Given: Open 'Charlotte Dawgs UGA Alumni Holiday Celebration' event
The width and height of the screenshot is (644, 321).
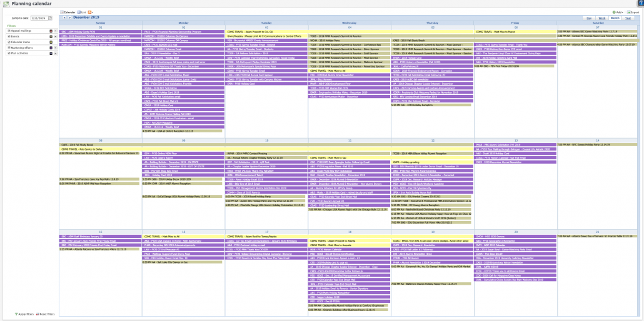Looking at the screenshot, I should [x=265, y=205].
